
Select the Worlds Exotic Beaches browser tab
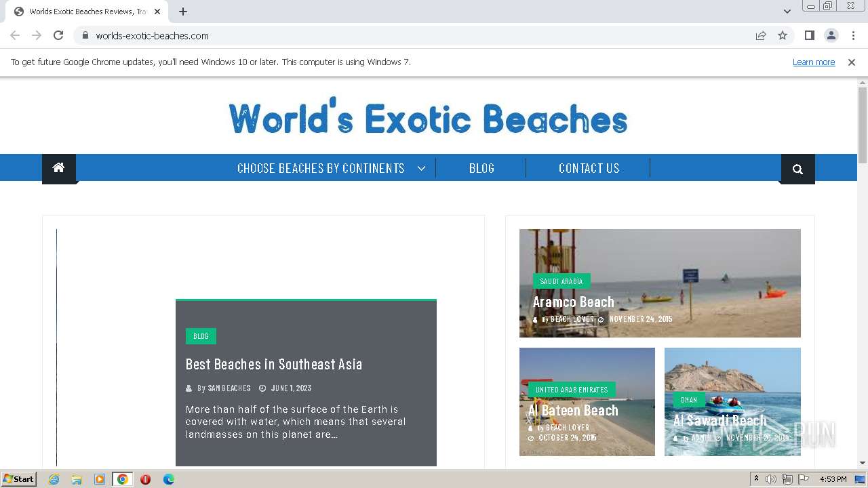point(87,12)
